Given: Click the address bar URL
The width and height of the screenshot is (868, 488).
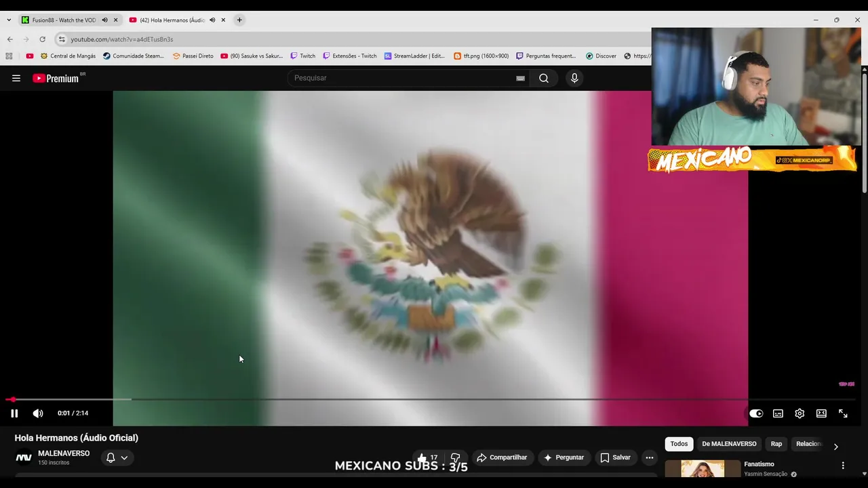Looking at the screenshot, I should point(122,39).
